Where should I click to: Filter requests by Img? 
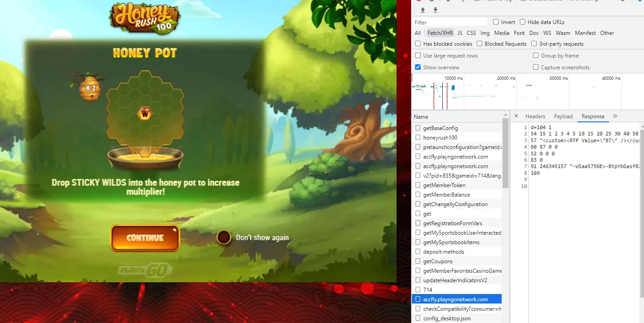tap(485, 33)
